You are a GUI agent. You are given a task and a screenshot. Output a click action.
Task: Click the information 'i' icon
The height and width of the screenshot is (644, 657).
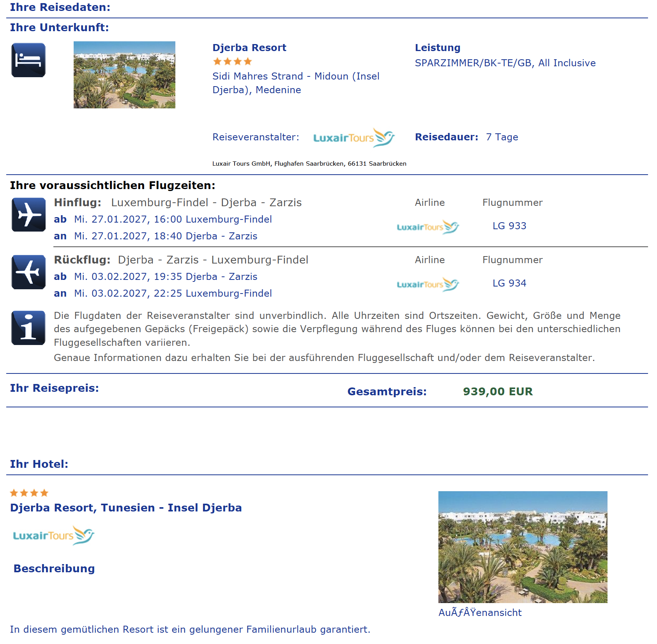pos(28,328)
